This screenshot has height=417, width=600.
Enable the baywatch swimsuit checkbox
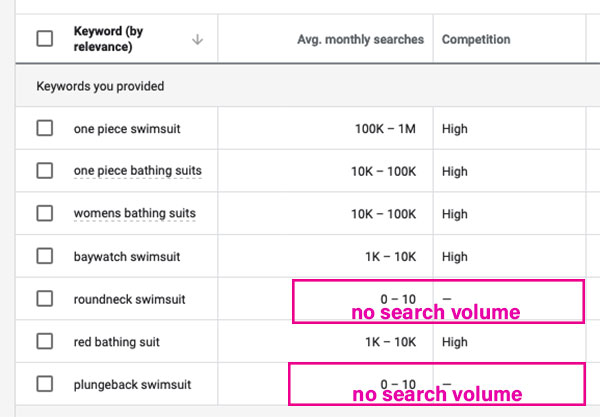click(x=45, y=256)
